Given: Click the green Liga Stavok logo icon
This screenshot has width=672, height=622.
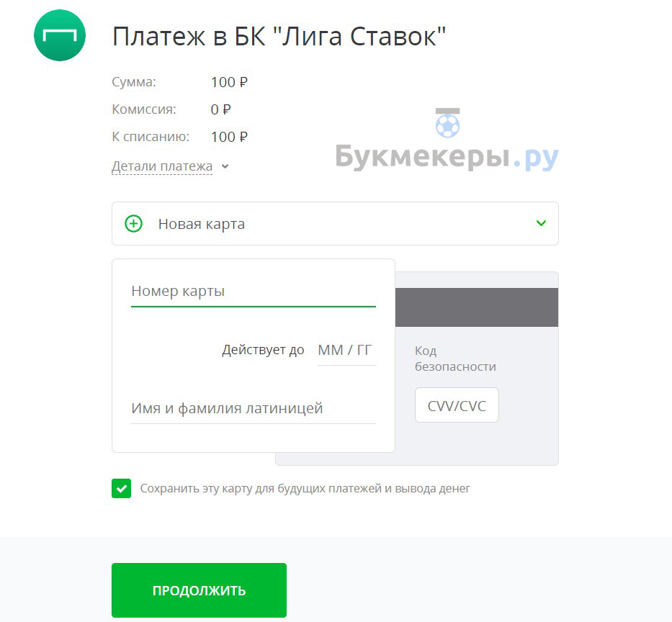Looking at the screenshot, I should [x=60, y=35].
